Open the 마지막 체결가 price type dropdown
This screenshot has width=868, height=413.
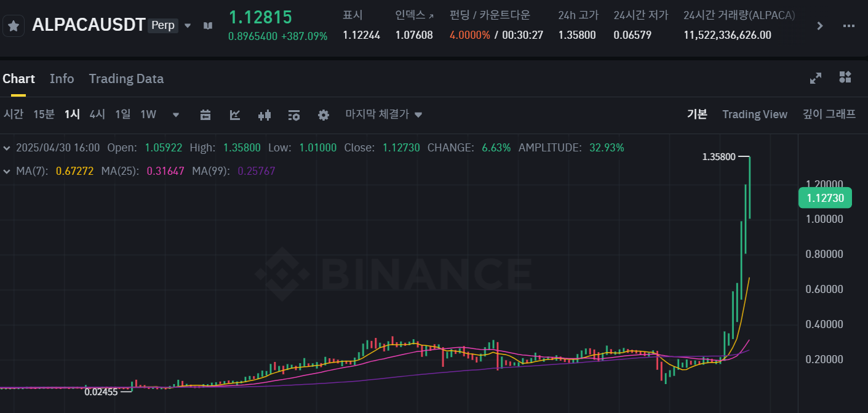[384, 114]
